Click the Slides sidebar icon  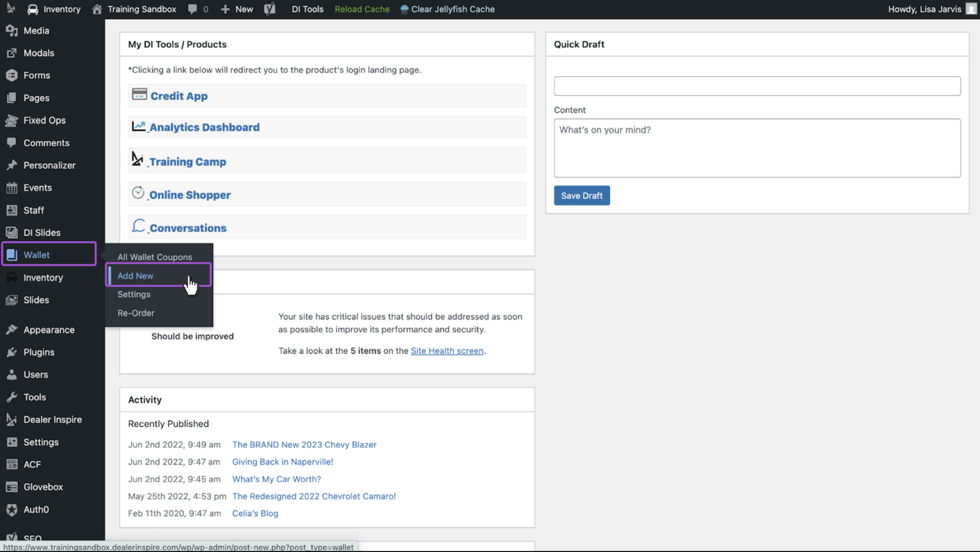pyautogui.click(x=12, y=300)
